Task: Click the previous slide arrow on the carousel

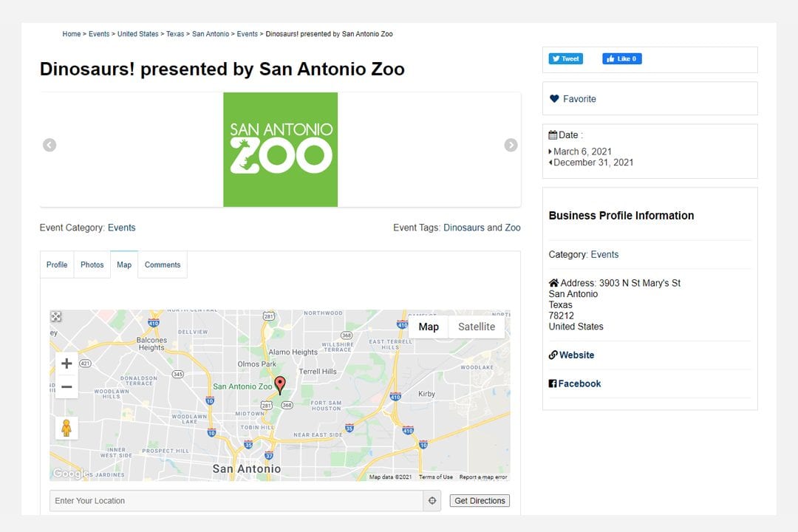Action: tap(50, 145)
